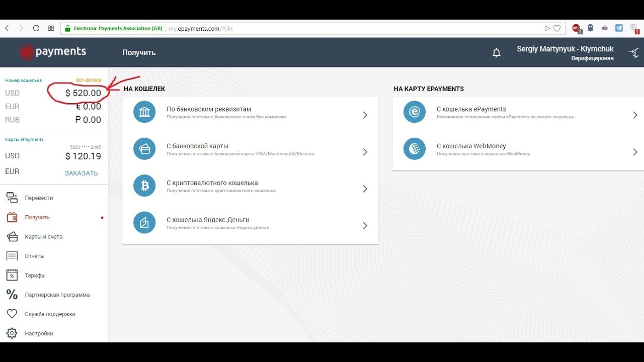Select Получить in the sidebar
The image size is (644, 362).
(x=37, y=218)
